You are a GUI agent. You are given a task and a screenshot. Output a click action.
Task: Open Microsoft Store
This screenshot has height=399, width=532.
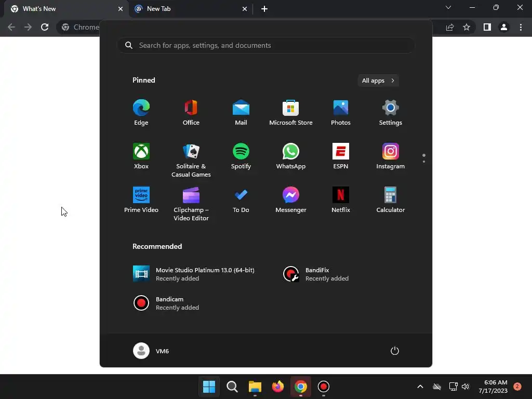tap(291, 113)
